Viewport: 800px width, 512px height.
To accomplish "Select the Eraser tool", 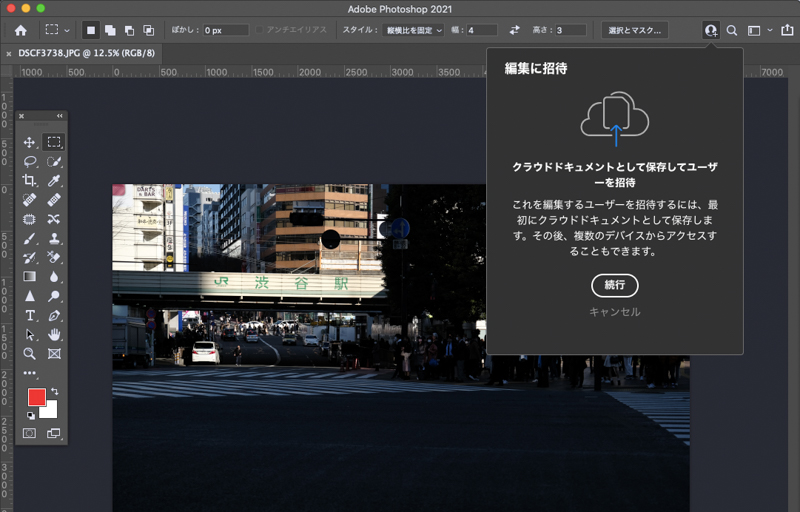I will point(54,258).
